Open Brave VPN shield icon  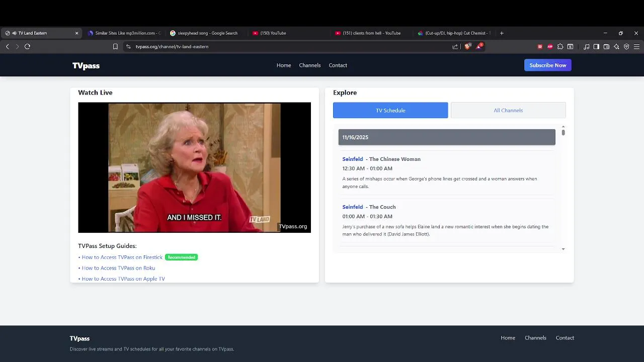[x=626, y=46]
